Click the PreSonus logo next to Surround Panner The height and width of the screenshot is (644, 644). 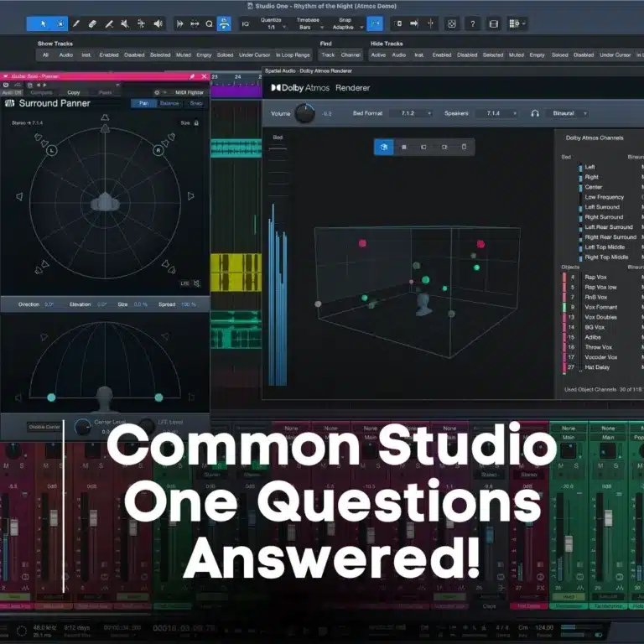pyautogui.click(x=9, y=103)
